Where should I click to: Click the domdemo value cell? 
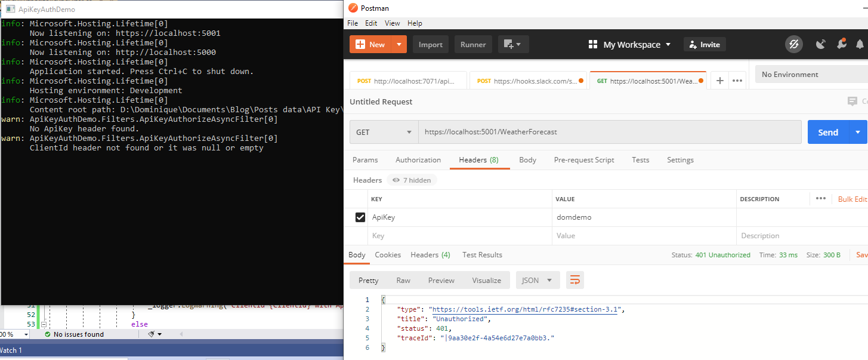pyautogui.click(x=644, y=217)
